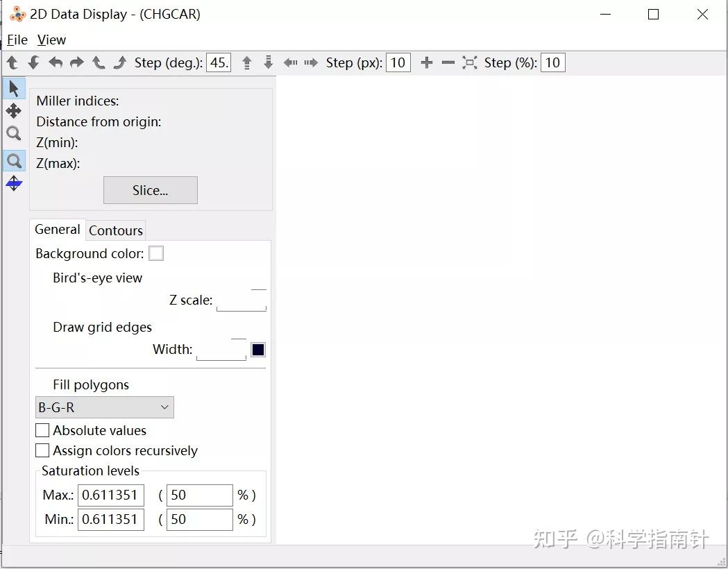Toggle Assign colors recursively checkbox
This screenshot has width=728, height=569.
point(42,450)
